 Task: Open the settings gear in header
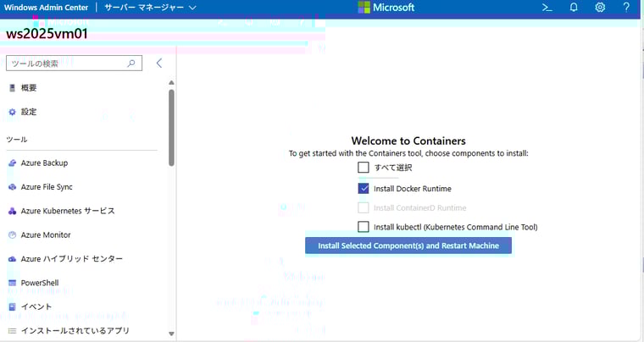600,8
